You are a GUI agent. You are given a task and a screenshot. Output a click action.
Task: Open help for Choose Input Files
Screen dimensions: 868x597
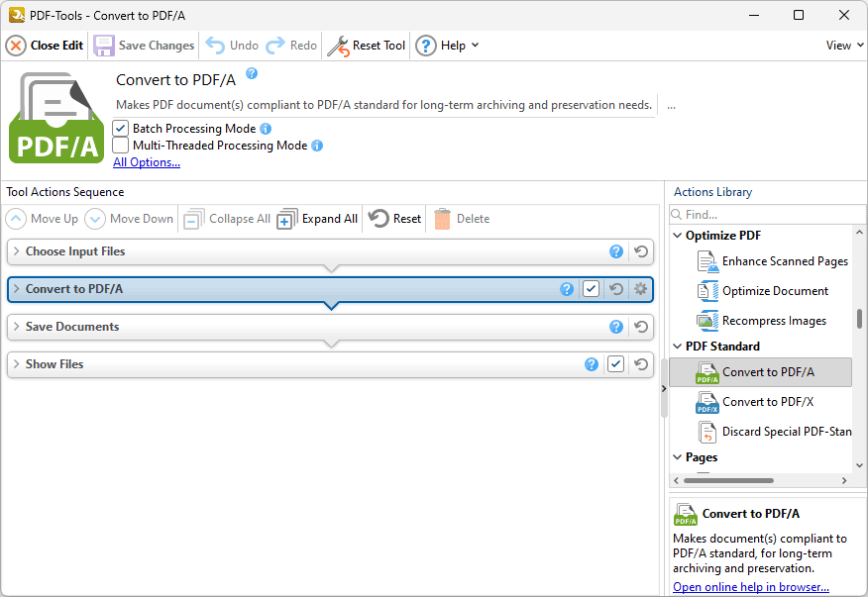click(x=616, y=251)
